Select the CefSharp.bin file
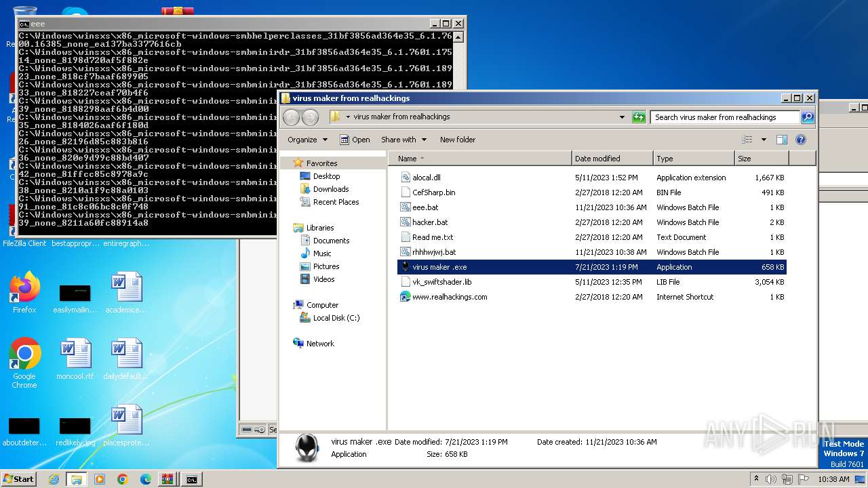This screenshot has height=488, width=868. 433,192
